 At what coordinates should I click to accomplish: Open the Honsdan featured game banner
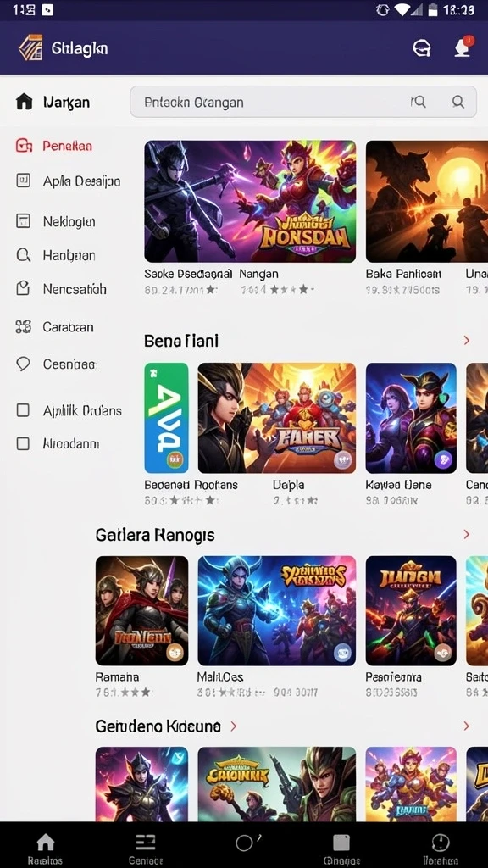tap(250, 201)
